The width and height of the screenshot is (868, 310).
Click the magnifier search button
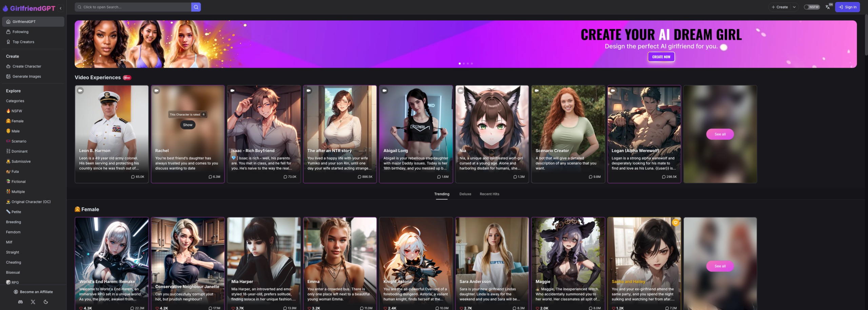pos(196,7)
